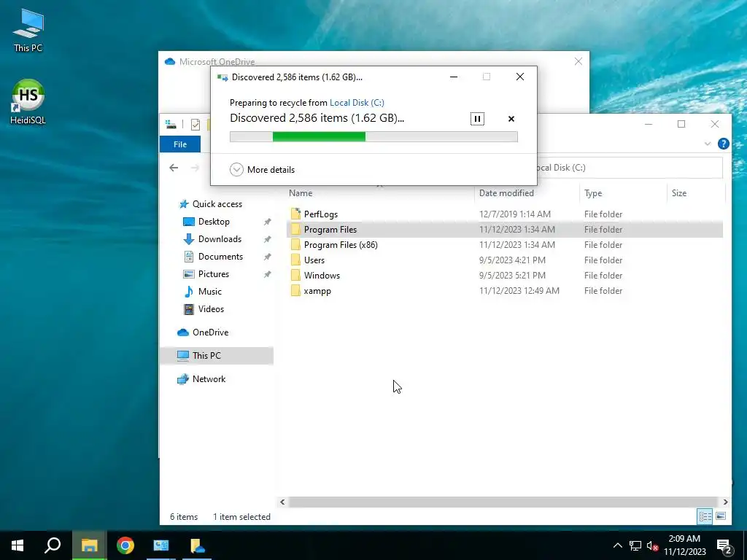The height and width of the screenshot is (560, 747).
Task: Click the Properties quick access toolbar icon
Action: coord(196,125)
